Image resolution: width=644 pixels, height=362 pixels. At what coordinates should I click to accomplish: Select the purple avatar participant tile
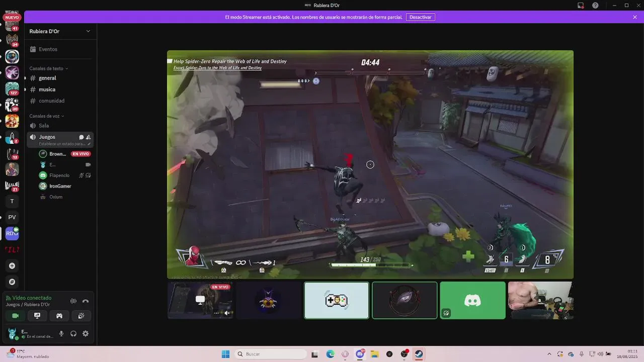click(x=268, y=300)
